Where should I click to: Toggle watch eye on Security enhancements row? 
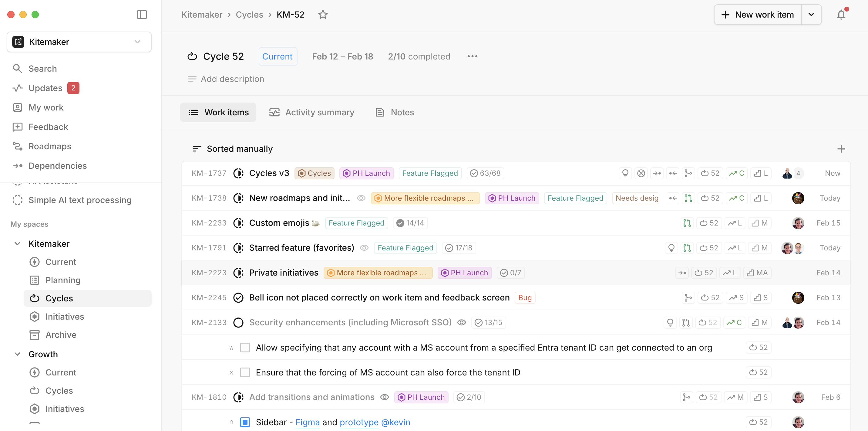(x=461, y=322)
